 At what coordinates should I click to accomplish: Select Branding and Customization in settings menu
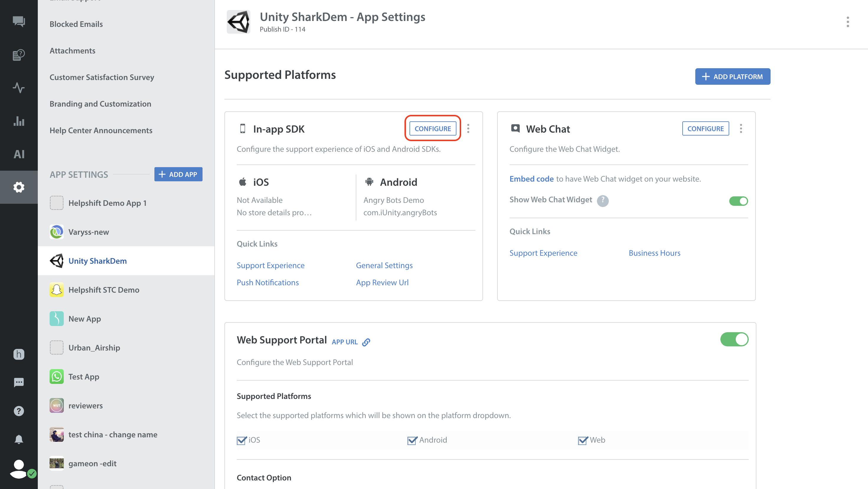coord(100,104)
